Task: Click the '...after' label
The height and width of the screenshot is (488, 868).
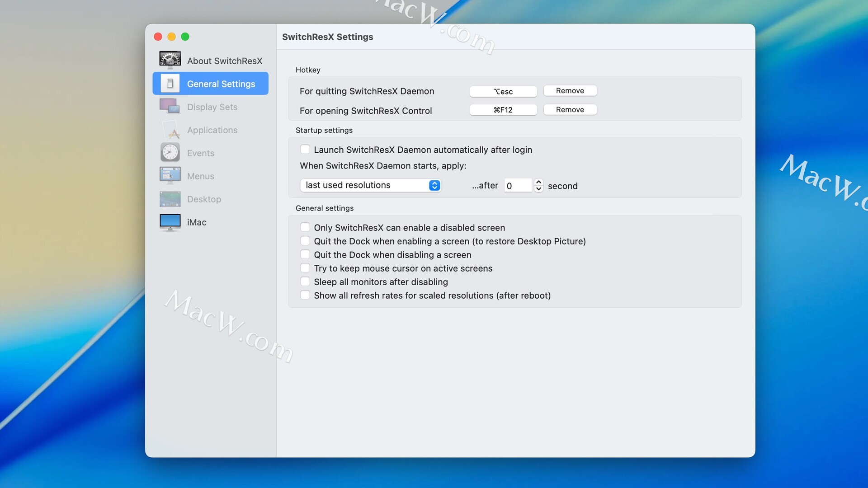Action: pyautogui.click(x=485, y=186)
